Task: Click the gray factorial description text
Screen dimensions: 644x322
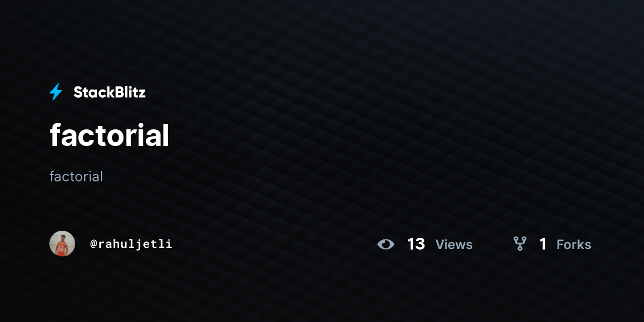Action: click(x=76, y=176)
